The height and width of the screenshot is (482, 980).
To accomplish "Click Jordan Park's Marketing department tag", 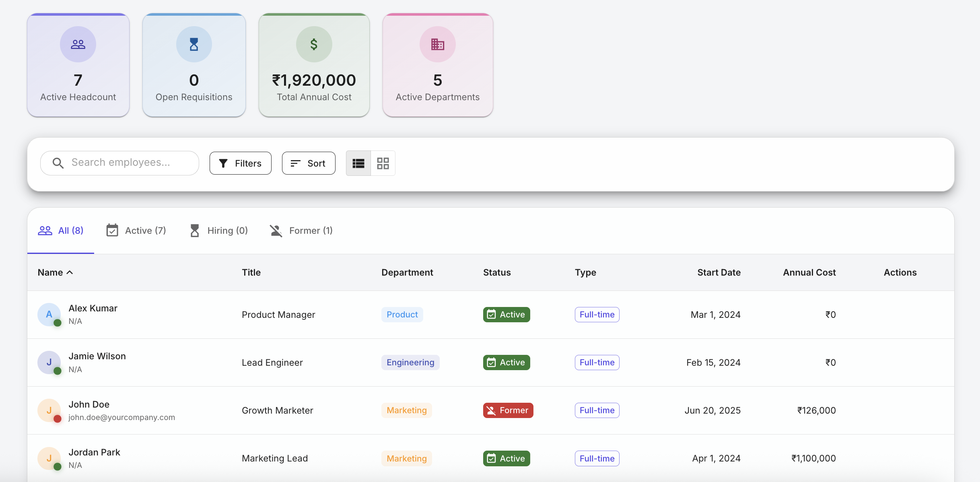I will 407,458.
